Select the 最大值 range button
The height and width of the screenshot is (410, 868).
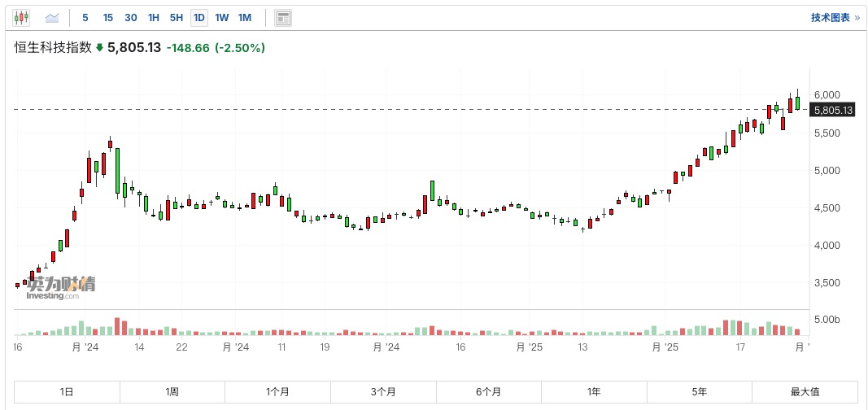[804, 391]
